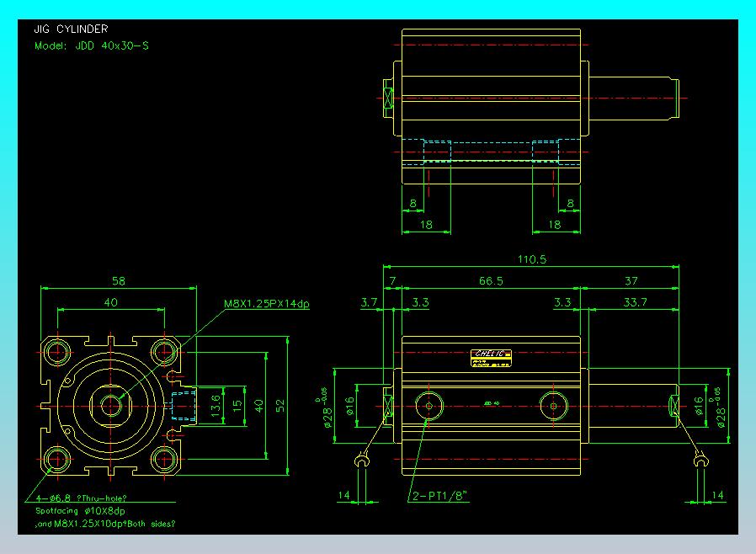Click the "M8X1.25PX14dp" thread callout

(x=267, y=304)
